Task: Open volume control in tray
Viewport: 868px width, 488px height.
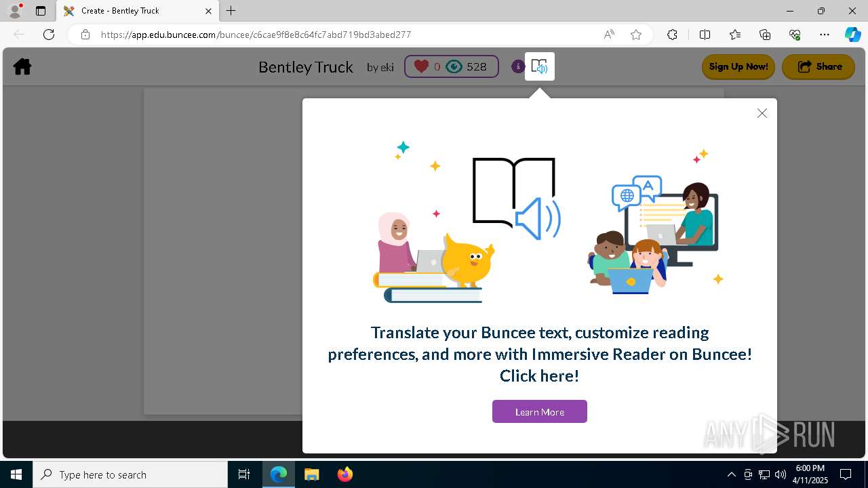Action: (x=781, y=474)
